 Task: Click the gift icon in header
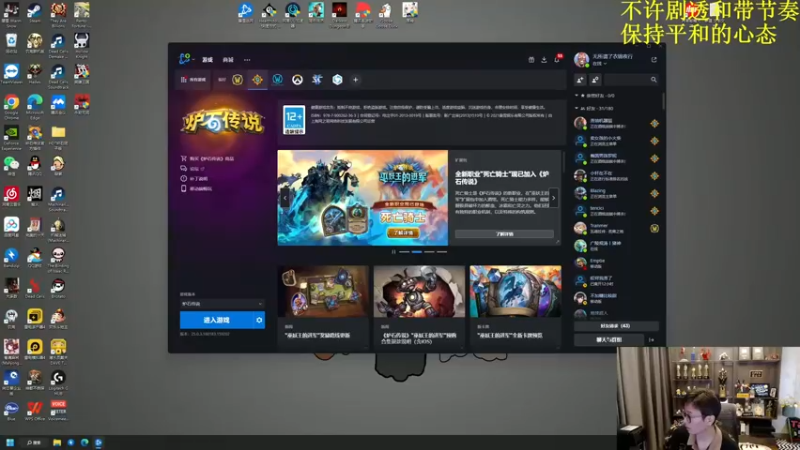coord(531,60)
